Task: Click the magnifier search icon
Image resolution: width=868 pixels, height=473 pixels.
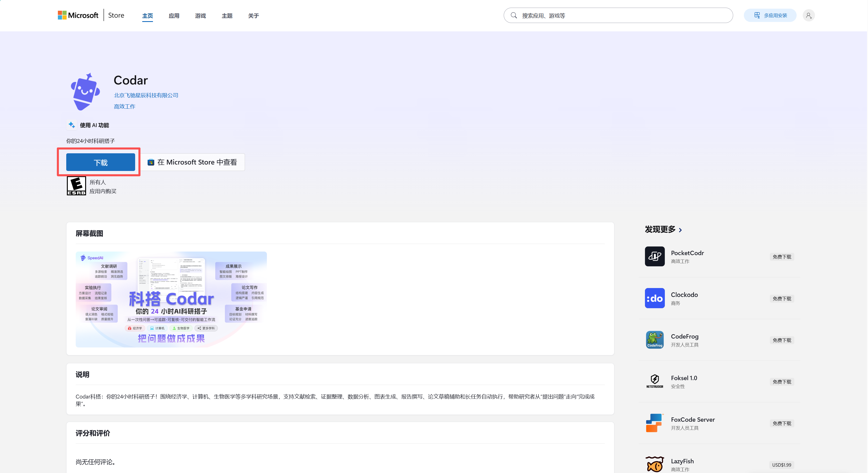Action: (514, 15)
